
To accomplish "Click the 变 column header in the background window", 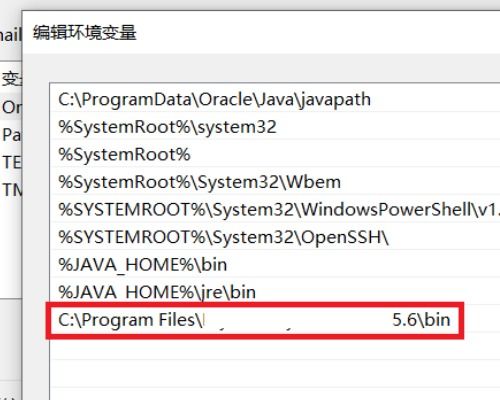I will (11, 79).
